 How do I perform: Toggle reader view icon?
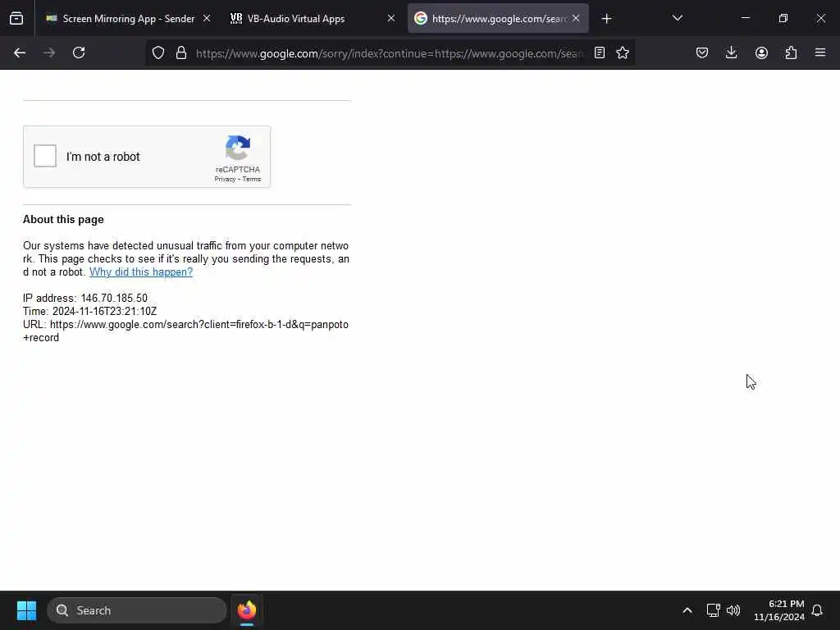600,52
